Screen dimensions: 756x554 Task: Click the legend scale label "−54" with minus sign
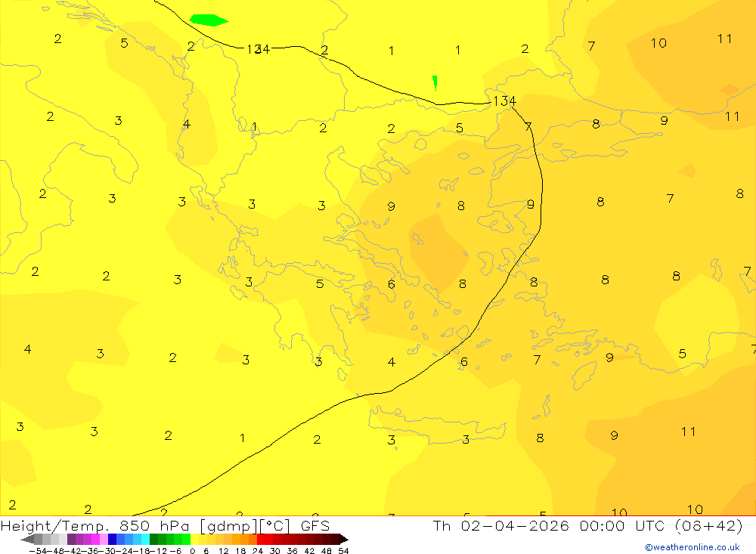(38, 551)
